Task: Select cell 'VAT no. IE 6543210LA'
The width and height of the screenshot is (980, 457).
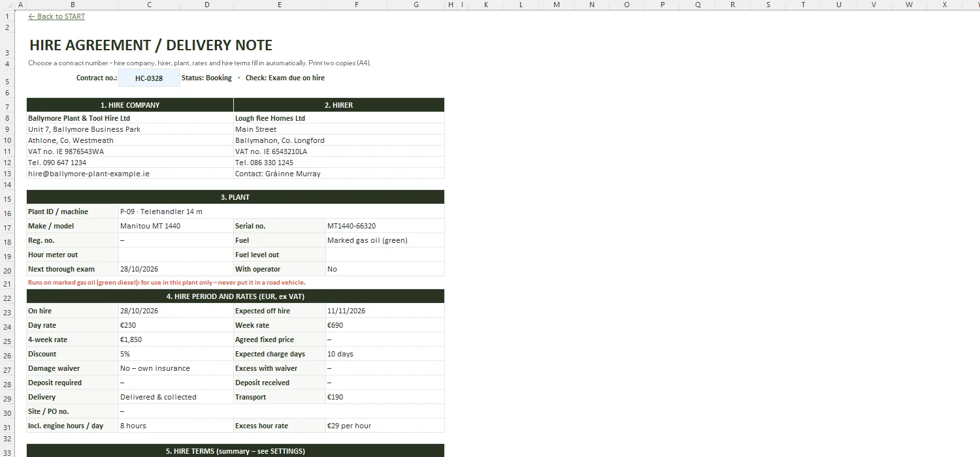Action: point(339,151)
